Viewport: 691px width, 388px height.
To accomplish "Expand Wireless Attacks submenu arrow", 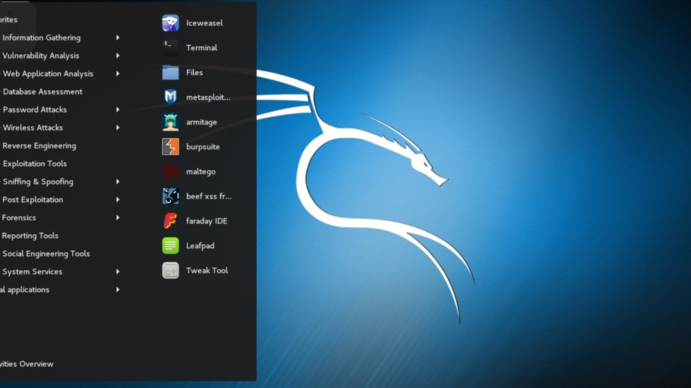I will click(118, 127).
